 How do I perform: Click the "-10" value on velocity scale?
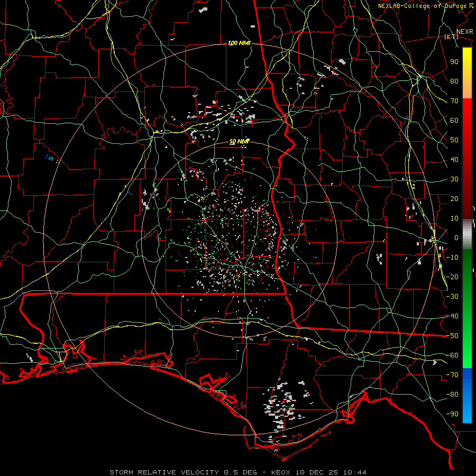coord(452,258)
